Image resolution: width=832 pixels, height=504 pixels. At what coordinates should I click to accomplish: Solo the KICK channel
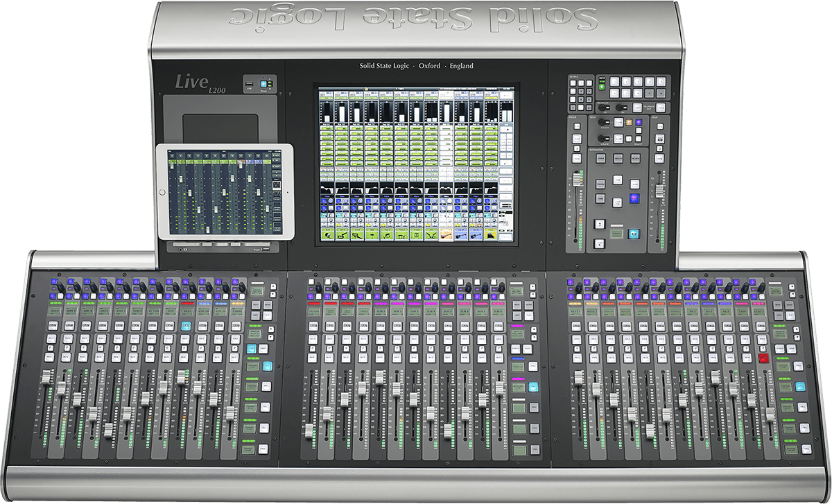(x=51, y=339)
